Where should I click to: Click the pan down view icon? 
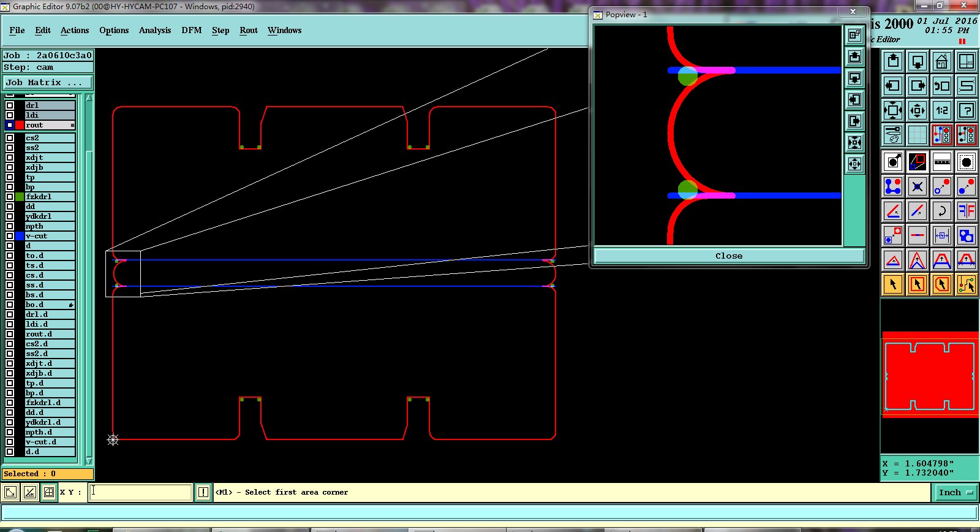coord(918,61)
